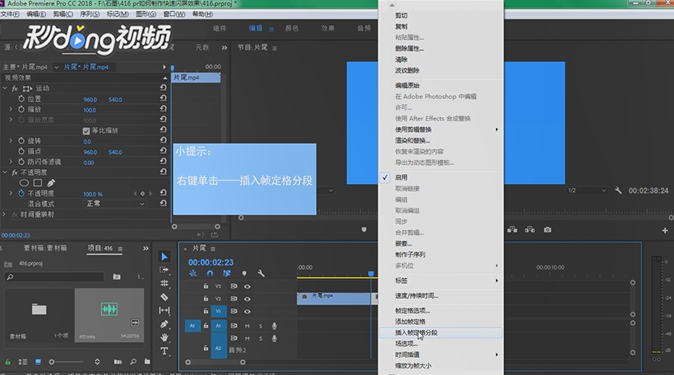Viewport: 674px width, 375px height.
Task: Toggle Linked Selection in timeline header
Action: click(227, 273)
